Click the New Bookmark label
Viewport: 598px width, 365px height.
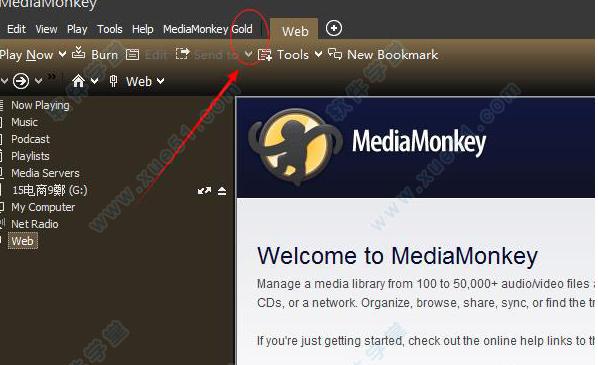coord(392,55)
